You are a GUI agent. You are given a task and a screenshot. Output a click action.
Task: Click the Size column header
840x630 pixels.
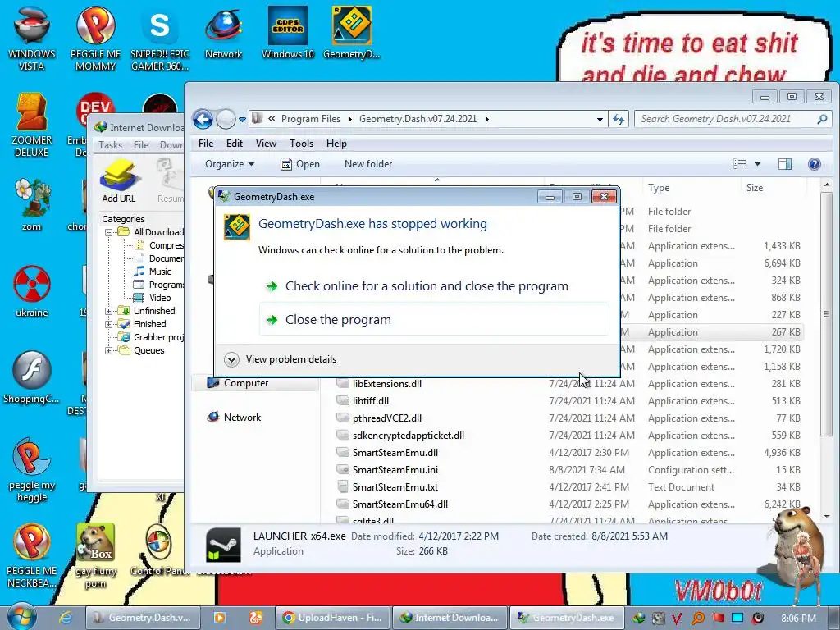(774, 188)
